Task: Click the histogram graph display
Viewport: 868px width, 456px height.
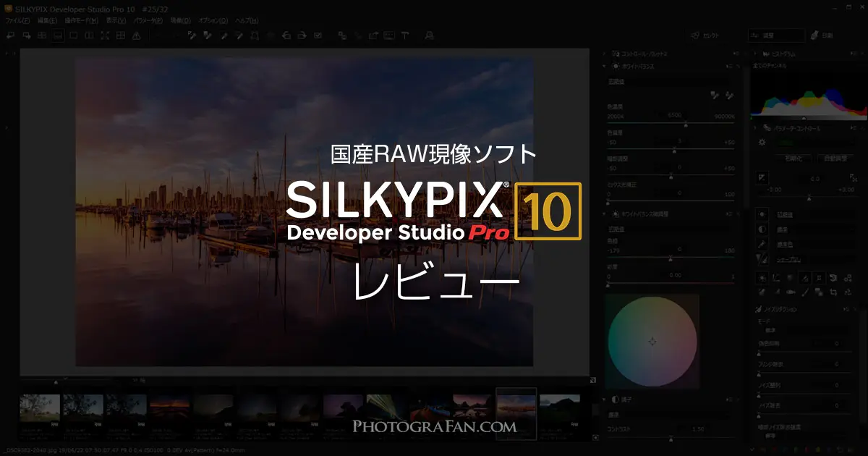Action: tap(809, 94)
